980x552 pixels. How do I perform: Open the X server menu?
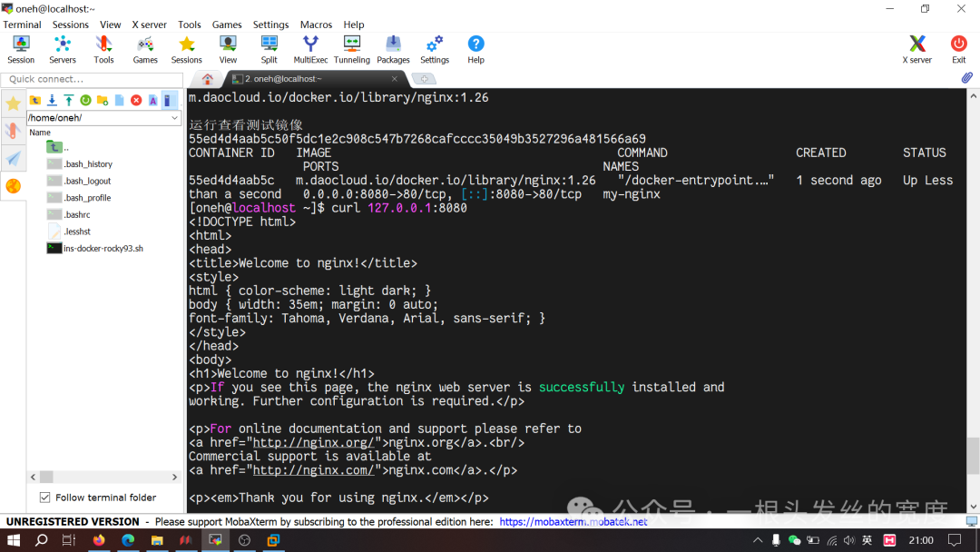pos(149,25)
